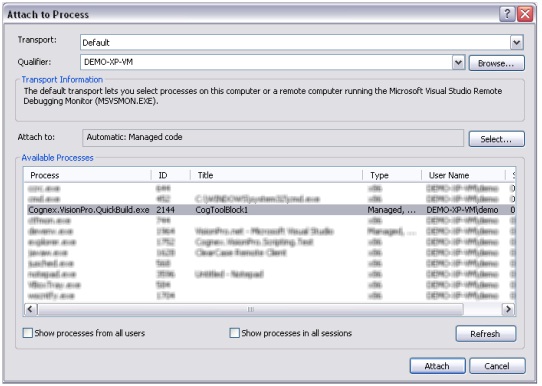The width and height of the screenshot is (542, 386).
Task: Expand the Qualifier dropdown arrow
Action: click(458, 63)
